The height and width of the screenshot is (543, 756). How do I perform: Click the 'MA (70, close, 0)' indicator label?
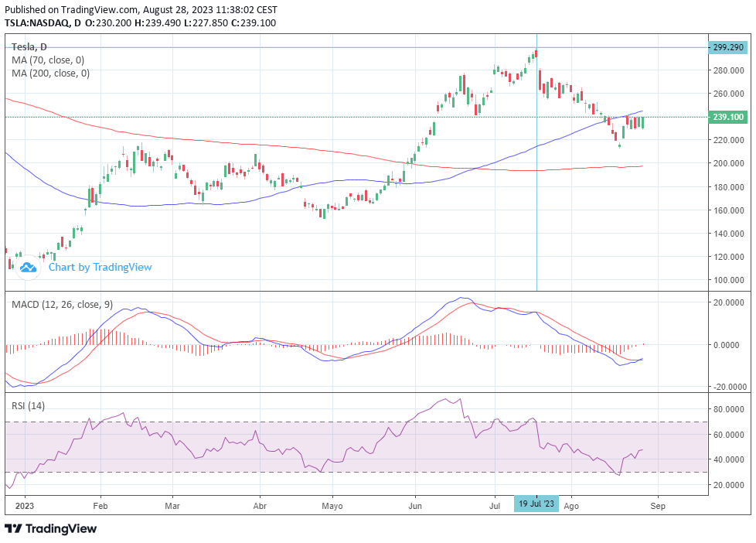click(x=48, y=60)
